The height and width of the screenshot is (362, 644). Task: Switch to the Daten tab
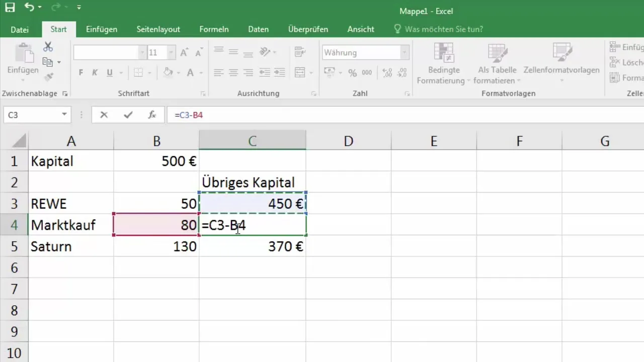[258, 29]
